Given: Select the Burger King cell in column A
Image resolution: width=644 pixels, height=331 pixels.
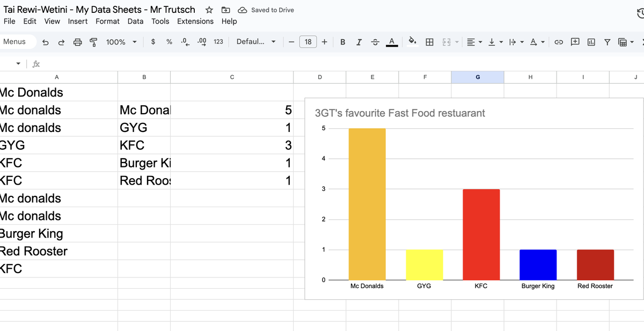Looking at the screenshot, I should coord(58,233).
